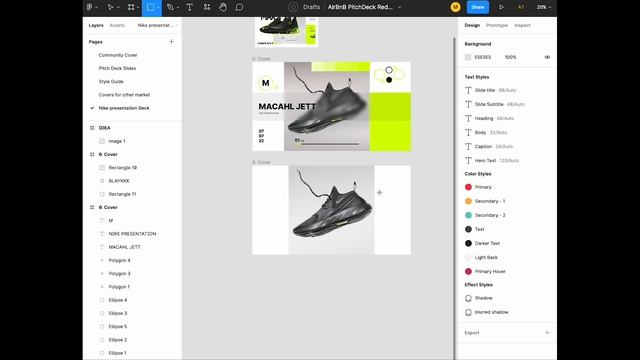Open missing fonts A? indicator
Image resolution: width=640 pixels, height=360 pixels.
[521, 7]
